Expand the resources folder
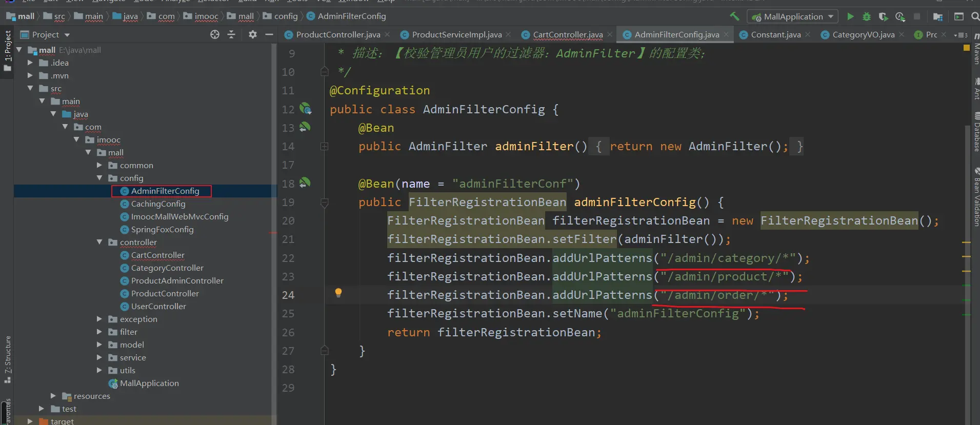Screen dimensions: 980x425 point(53,396)
